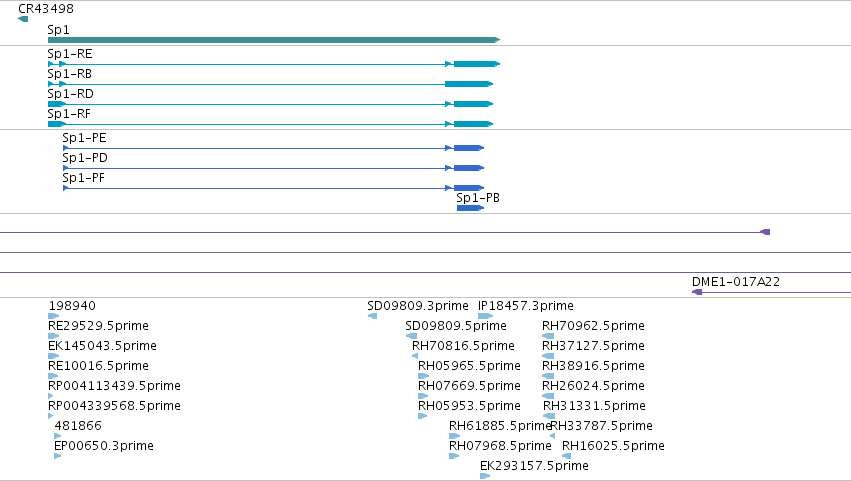Click the Sp1-PE protein feature
The width and height of the screenshot is (851, 481).
coord(274,148)
